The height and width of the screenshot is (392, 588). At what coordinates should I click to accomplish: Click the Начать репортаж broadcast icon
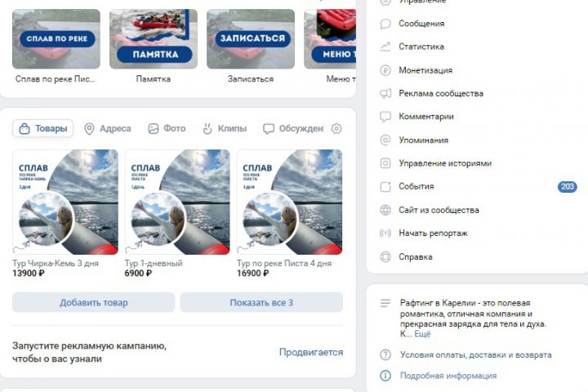tap(385, 234)
